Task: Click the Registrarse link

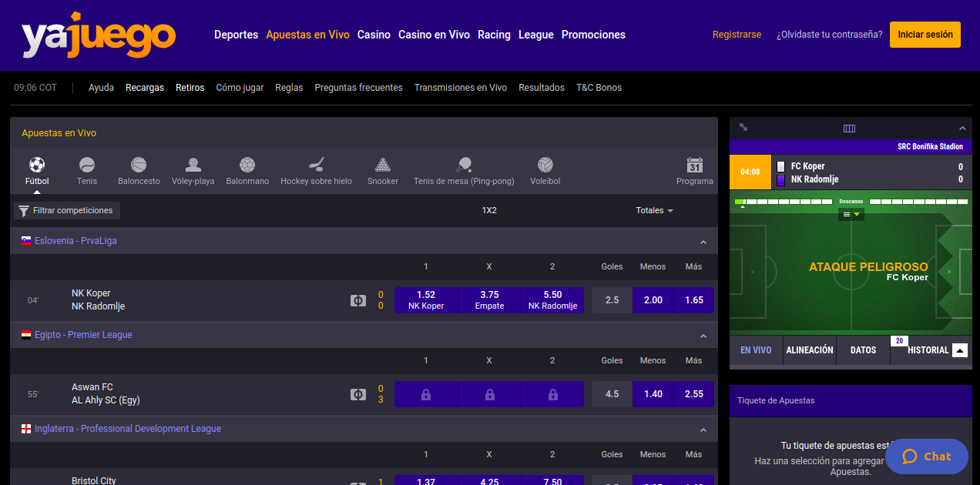Action: tap(737, 35)
